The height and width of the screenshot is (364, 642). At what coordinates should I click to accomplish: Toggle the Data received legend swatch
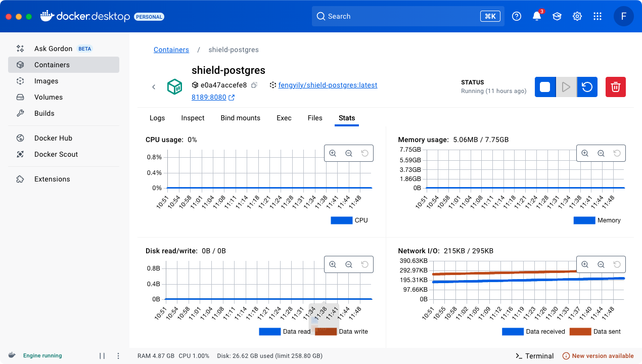pos(513,332)
